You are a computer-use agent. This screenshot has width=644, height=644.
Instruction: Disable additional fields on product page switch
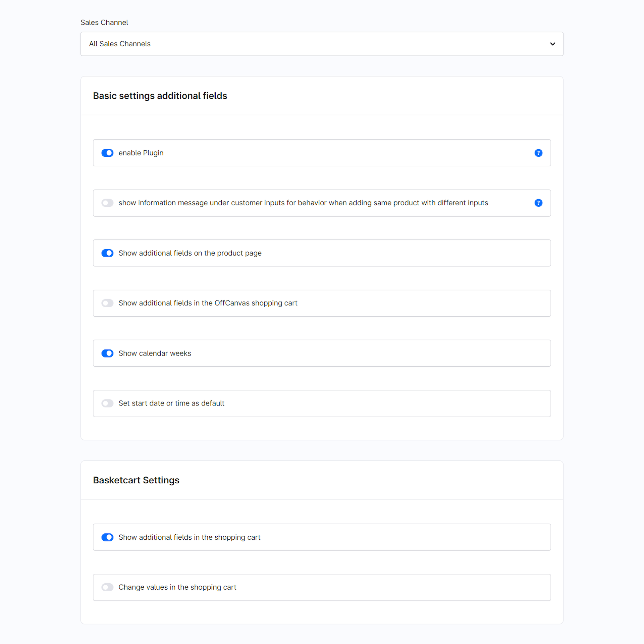[x=107, y=253]
